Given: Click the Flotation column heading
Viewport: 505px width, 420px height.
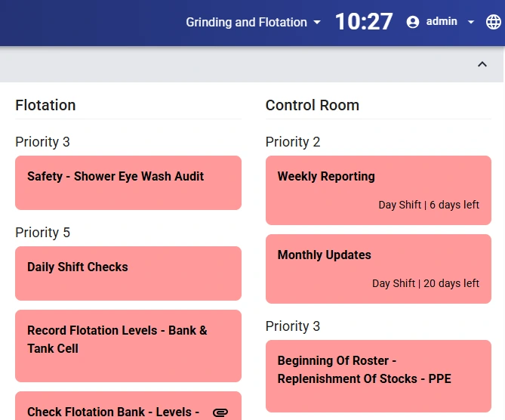Looking at the screenshot, I should click(x=45, y=105).
